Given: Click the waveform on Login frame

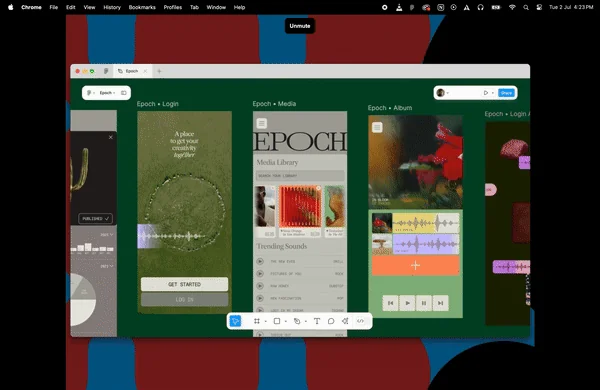Looking at the screenshot, I should pyautogui.click(x=171, y=236).
